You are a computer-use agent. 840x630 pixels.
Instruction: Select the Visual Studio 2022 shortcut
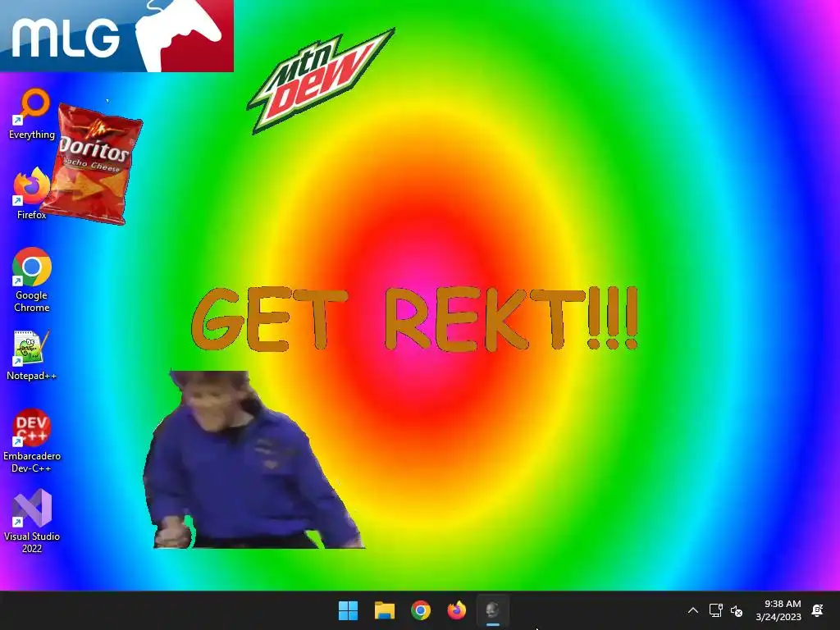[32, 521]
